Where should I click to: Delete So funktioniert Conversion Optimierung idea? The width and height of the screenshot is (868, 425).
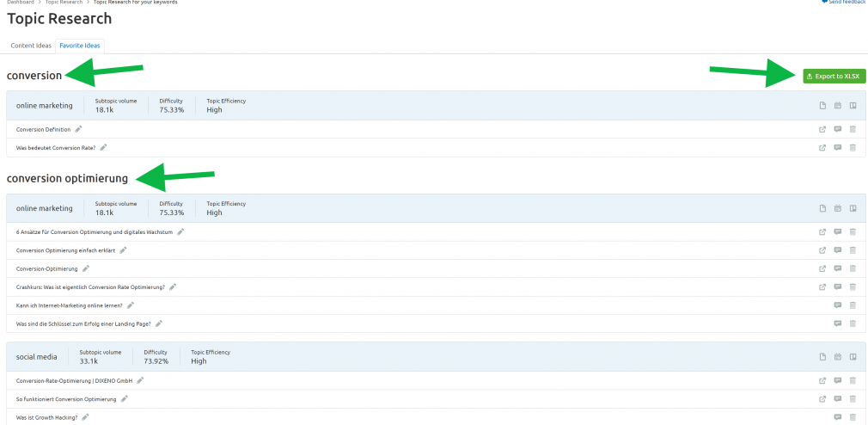(x=853, y=398)
